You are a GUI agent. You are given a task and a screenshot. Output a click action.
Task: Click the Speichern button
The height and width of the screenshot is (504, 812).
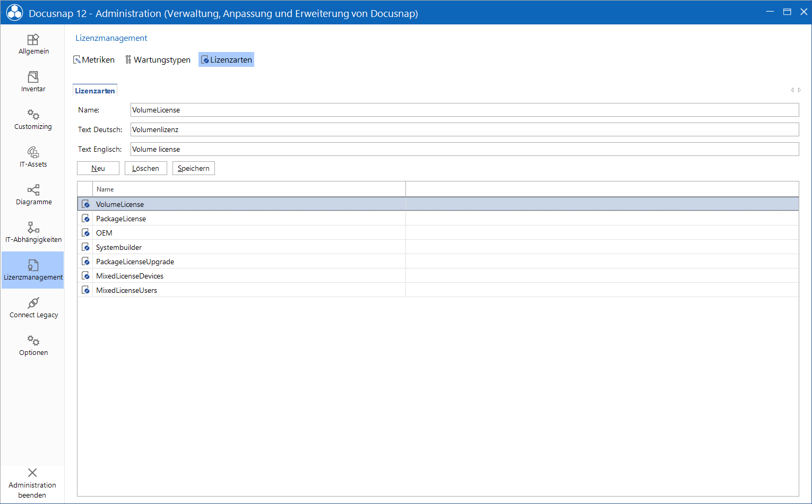click(x=194, y=168)
